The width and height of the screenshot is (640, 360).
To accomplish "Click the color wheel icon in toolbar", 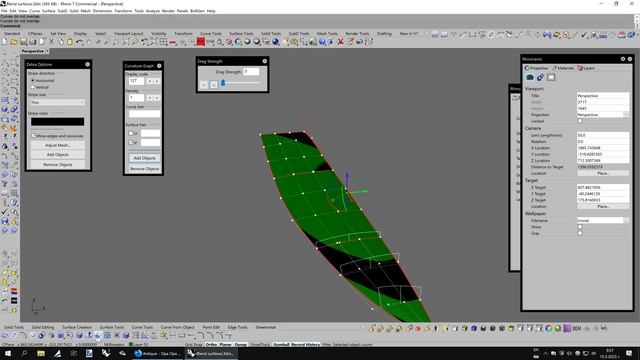I will [x=238, y=42].
